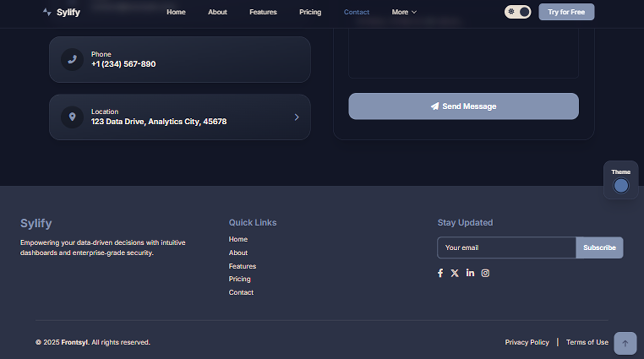Screen dimensions: 644x359
Task: Click the scroll-to-top arrow button
Action: (625, 343)
